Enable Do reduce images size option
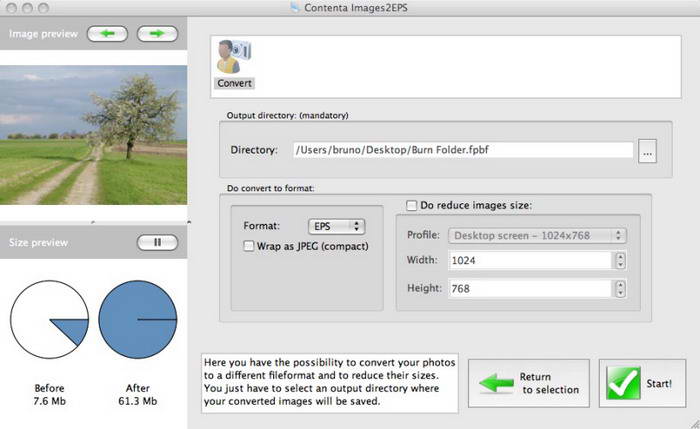This screenshot has height=429, width=700. coord(411,206)
